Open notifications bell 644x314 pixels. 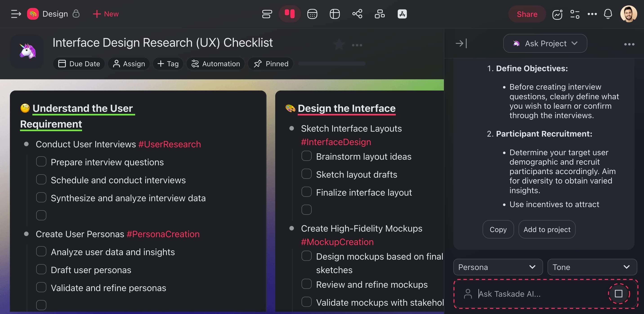pos(608,14)
